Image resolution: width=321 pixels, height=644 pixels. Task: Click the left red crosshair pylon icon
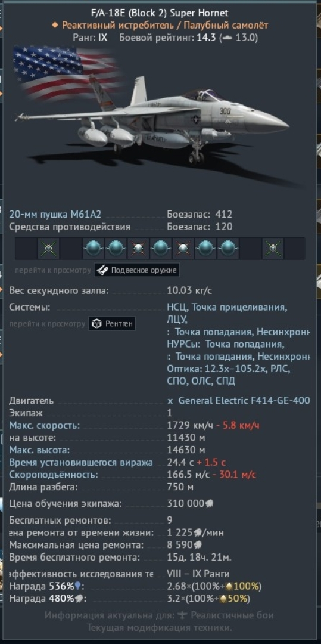click(x=139, y=248)
